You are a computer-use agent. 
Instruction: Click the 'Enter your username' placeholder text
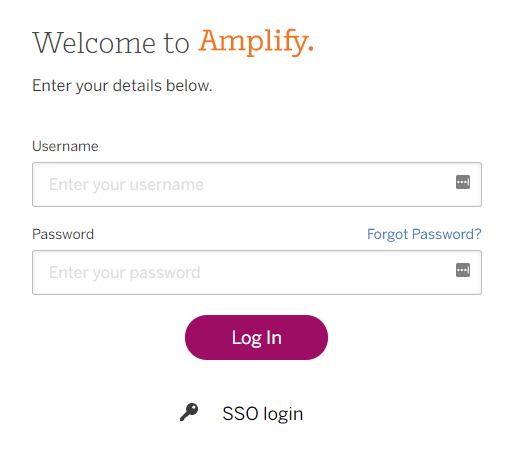point(126,184)
